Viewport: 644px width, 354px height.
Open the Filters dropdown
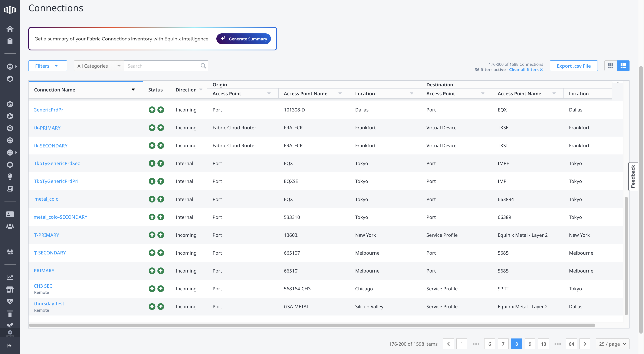click(47, 66)
